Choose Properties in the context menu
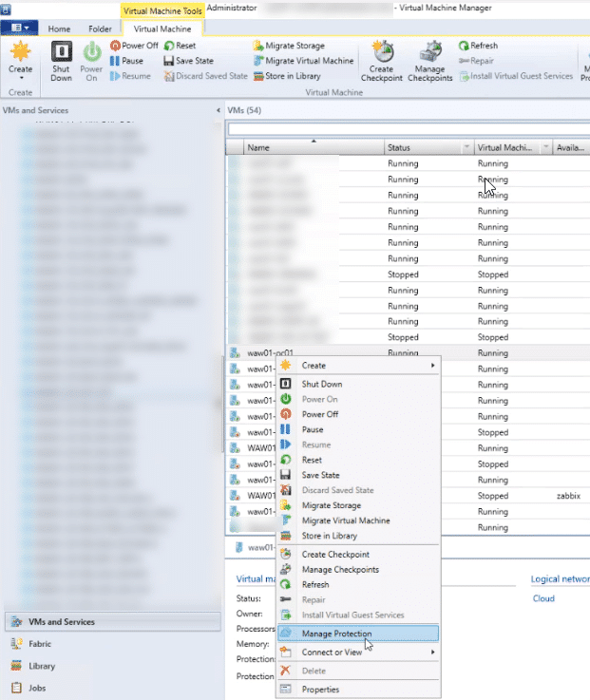The width and height of the screenshot is (590, 700). [320, 690]
